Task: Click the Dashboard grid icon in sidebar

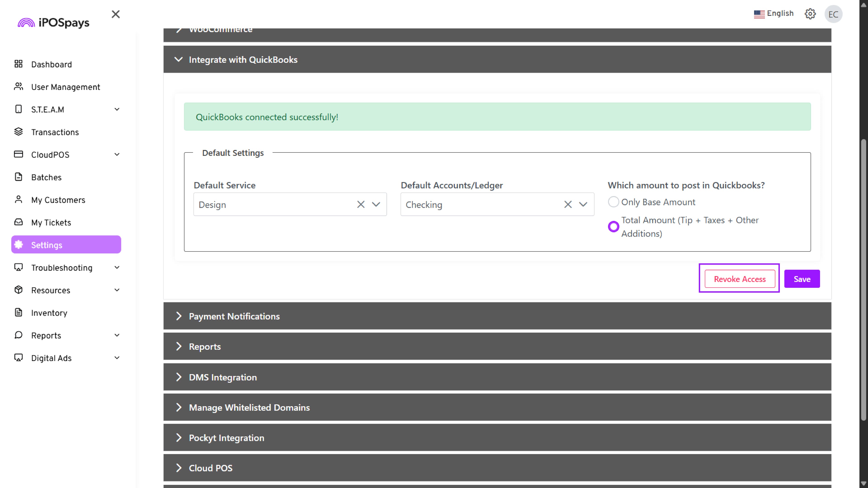Action: coord(19,64)
